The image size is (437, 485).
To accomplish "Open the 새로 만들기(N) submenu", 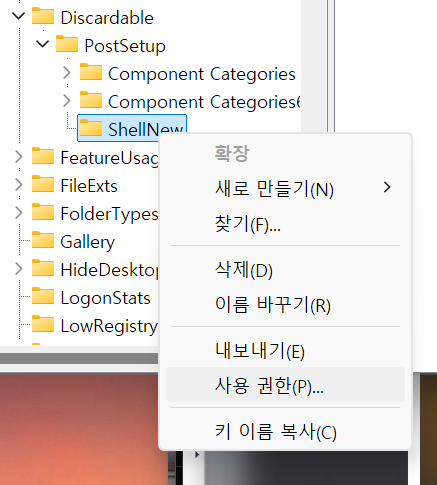I will 285,189.
